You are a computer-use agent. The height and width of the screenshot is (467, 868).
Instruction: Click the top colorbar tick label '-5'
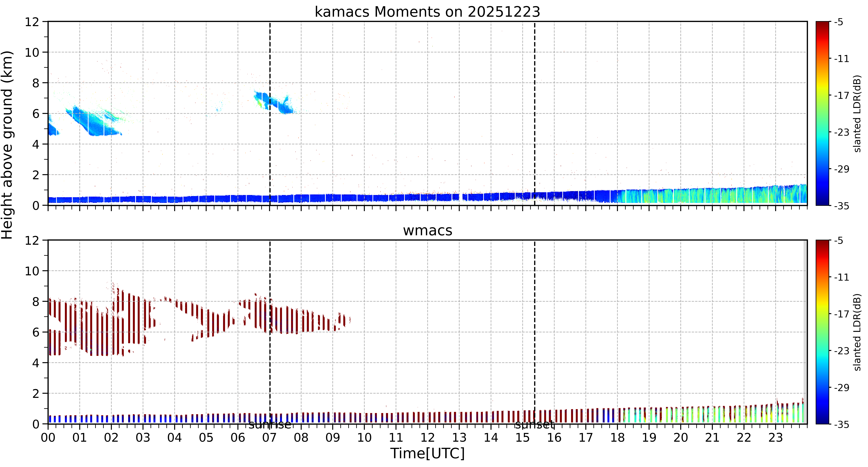coord(839,22)
